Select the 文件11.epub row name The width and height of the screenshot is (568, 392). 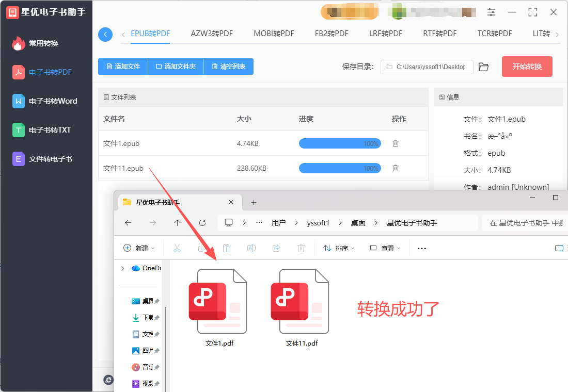[x=123, y=168]
